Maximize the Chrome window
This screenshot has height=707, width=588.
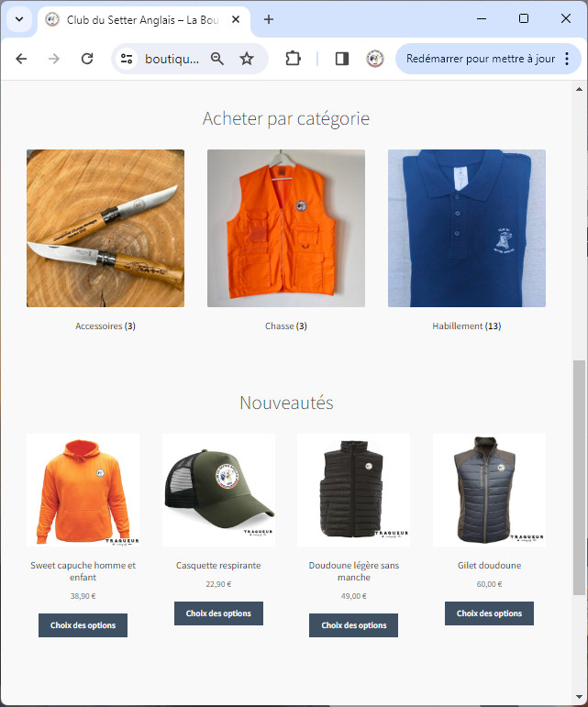click(x=524, y=19)
